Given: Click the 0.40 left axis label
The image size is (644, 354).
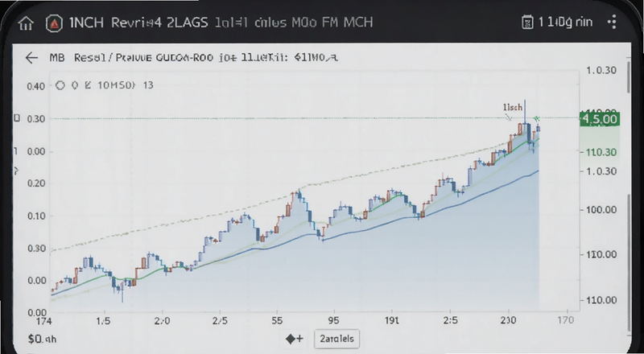Looking at the screenshot, I should (x=35, y=86).
